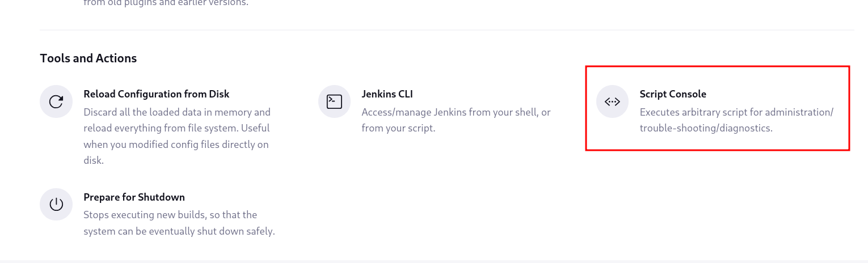Click 'Executes arbitrary script for administration/' text

click(736, 112)
